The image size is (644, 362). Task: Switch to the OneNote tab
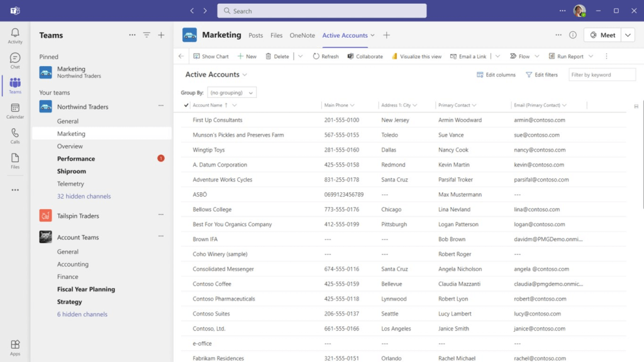302,36
